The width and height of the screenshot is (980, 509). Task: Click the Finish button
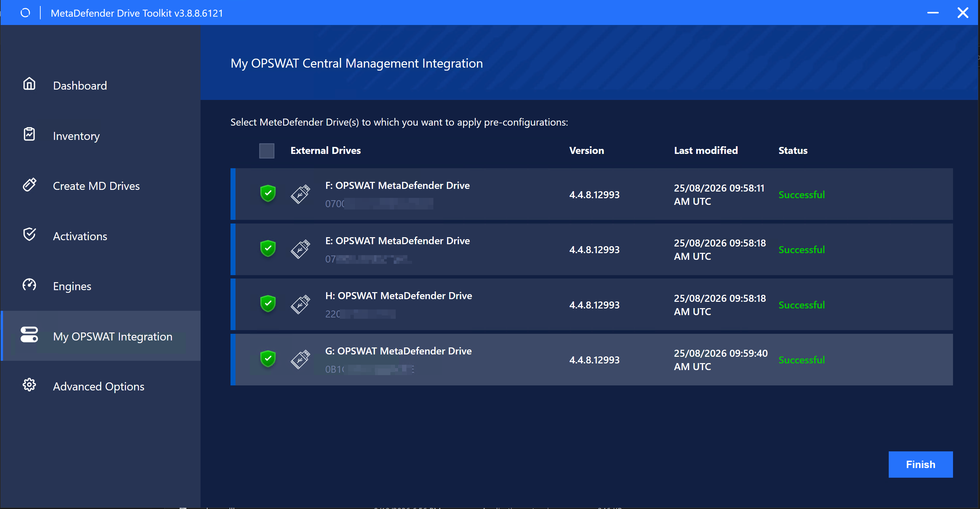pos(920,464)
